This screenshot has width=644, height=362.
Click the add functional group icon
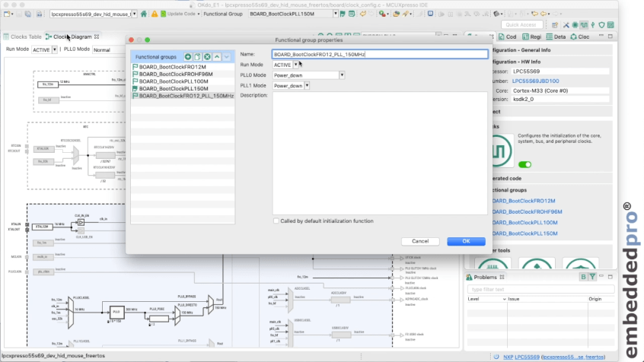pyautogui.click(x=188, y=57)
